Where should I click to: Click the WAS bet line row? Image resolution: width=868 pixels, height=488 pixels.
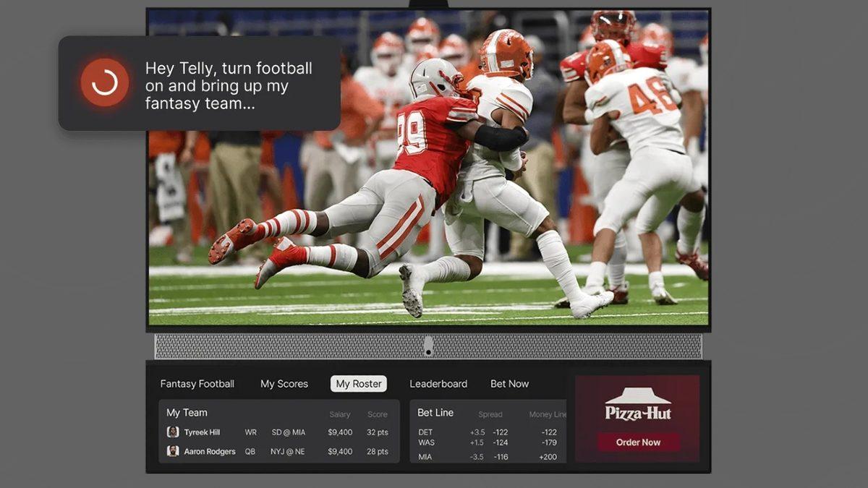point(488,442)
